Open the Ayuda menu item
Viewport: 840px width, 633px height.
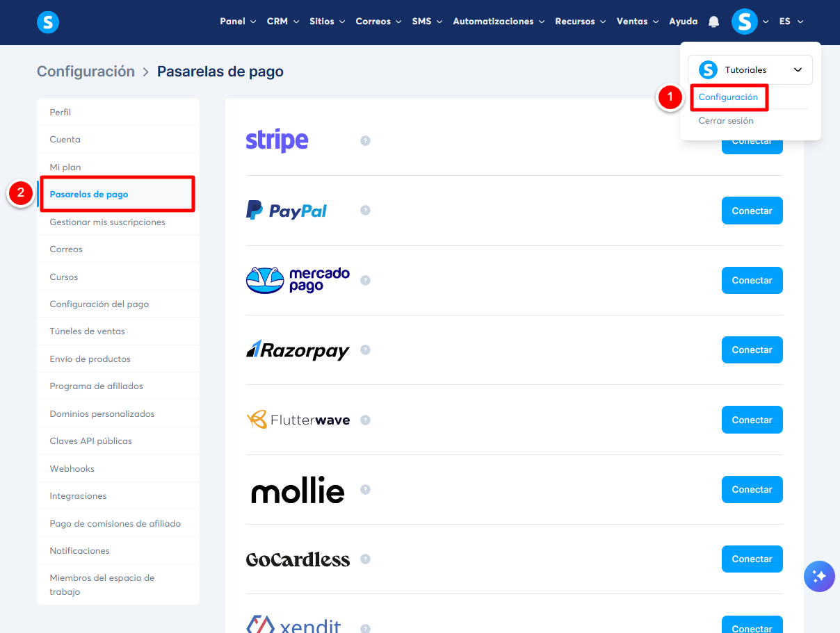point(683,22)
